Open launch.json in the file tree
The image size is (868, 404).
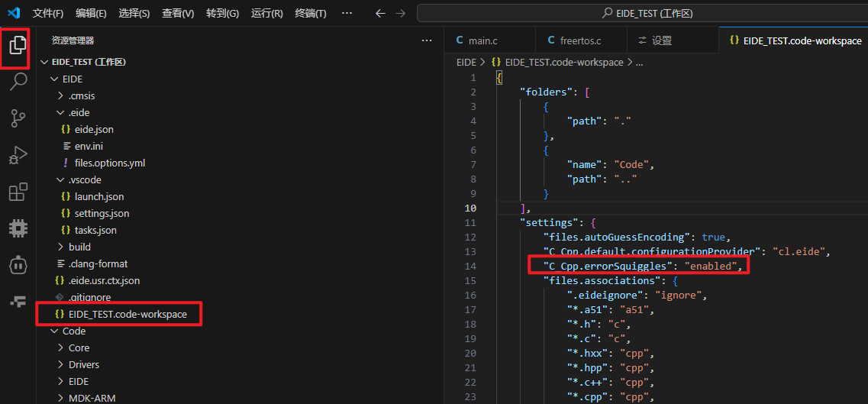tap(99, 197)
